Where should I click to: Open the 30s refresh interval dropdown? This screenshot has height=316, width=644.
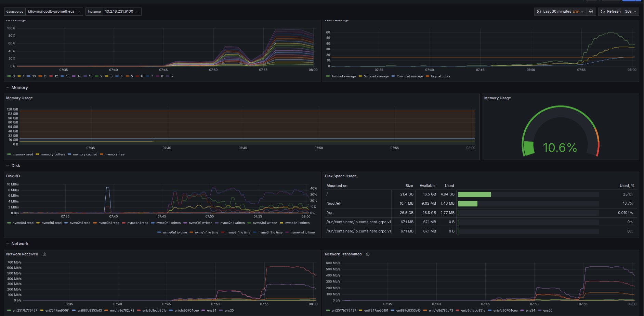630,12
